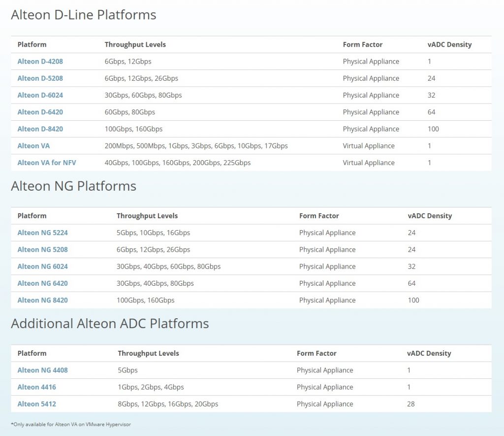Open the Alteon NG 5208 link
The image size is (504, 436).
point(43,250)
